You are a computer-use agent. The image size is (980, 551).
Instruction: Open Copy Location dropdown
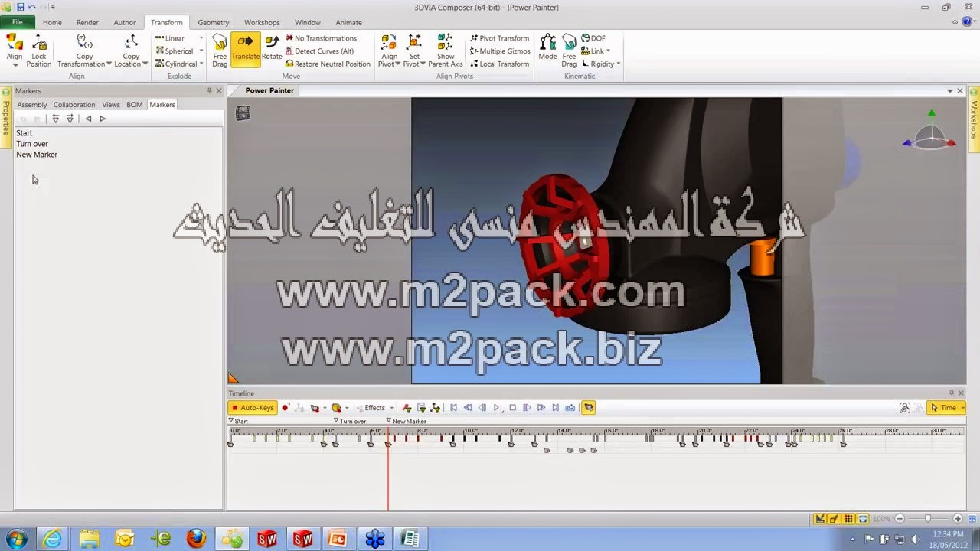(x=145, y=64)
